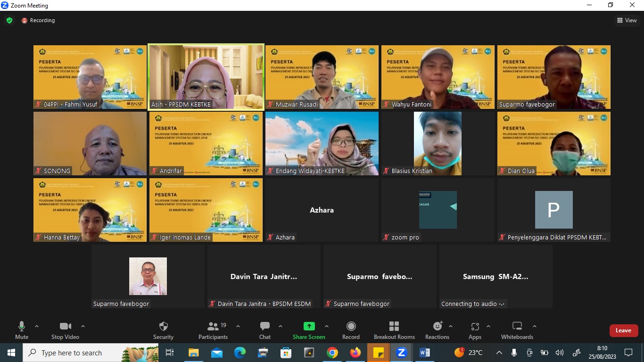Select SONONG video tile
The width and height of the screenshot is (644, 362).
point(90,143)
